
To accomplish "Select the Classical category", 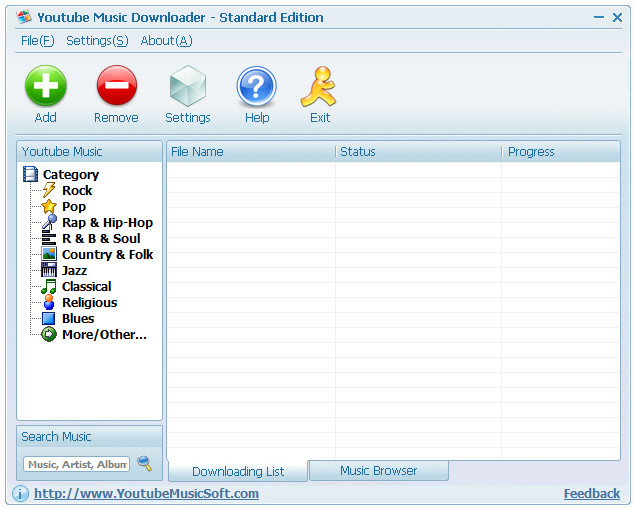I will coord(87,286).
